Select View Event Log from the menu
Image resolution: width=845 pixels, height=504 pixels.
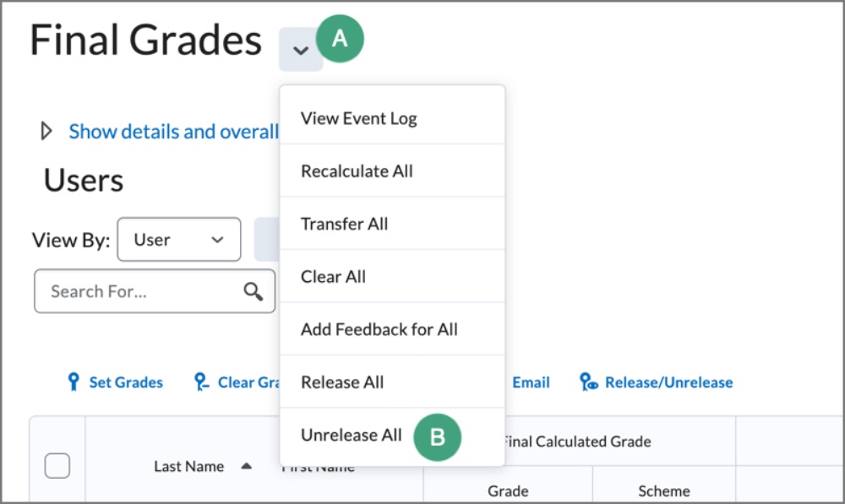[359, 118]
